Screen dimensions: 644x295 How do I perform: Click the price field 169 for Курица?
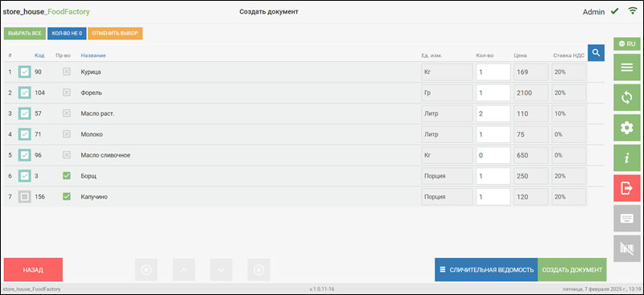point(531,72)
